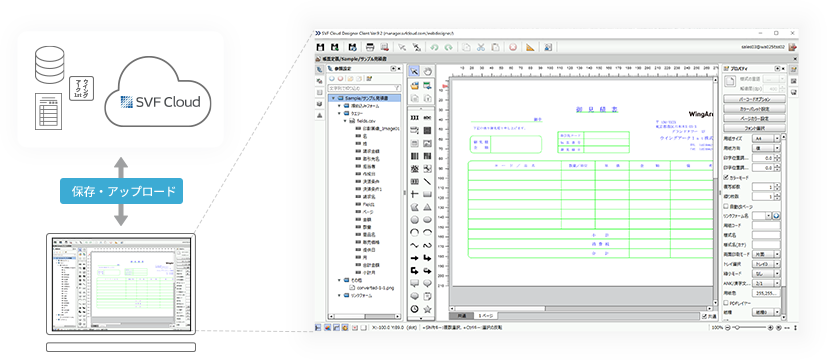This screenshot has width=827, height=360.
Task: Select the straight right arrow tool
Action: point(415,258)
